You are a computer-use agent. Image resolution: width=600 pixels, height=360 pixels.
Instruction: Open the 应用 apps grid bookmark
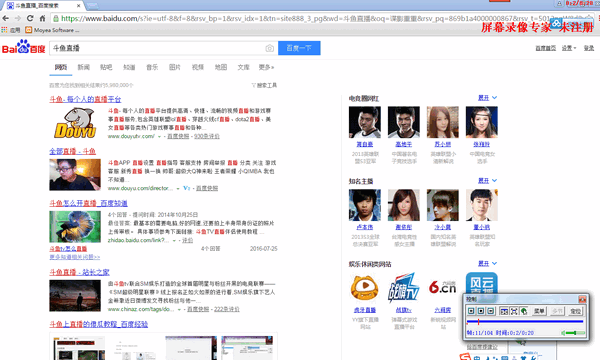(x=11, y=30)
